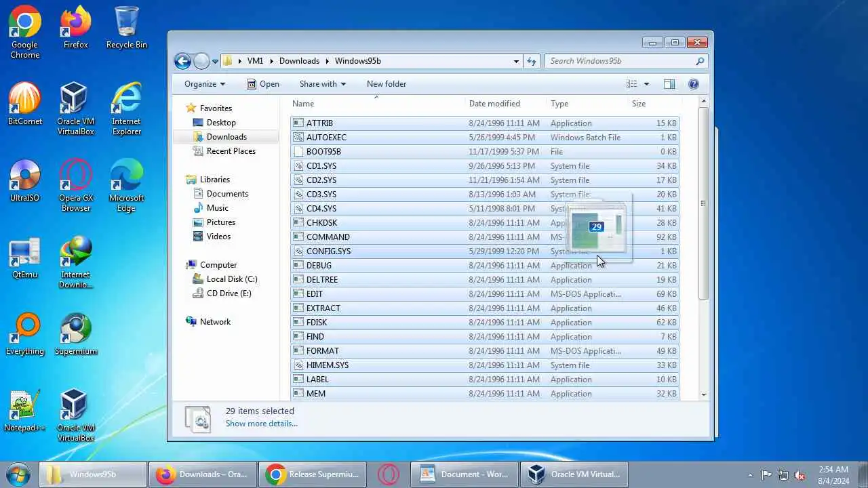
Task: Expand the address bar history dropdown
Action: pos(516,61)
